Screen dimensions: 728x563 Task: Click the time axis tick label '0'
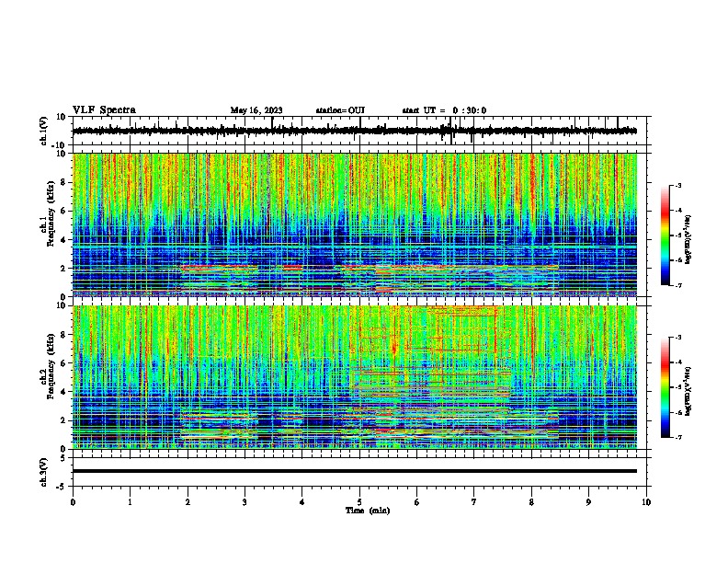click(x=73, y=502)
